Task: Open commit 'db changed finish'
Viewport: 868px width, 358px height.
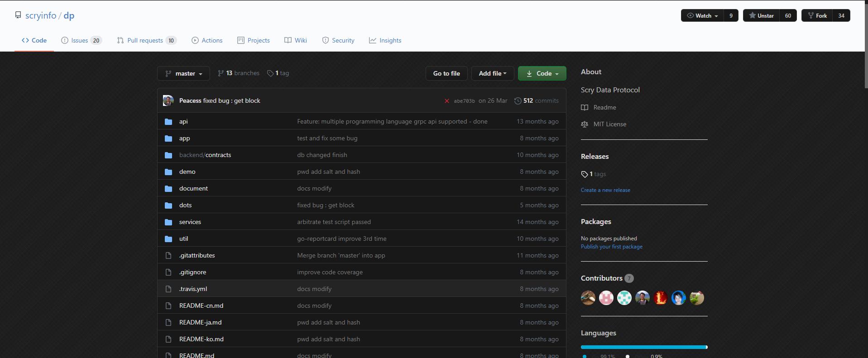Action: pos(322,155)
